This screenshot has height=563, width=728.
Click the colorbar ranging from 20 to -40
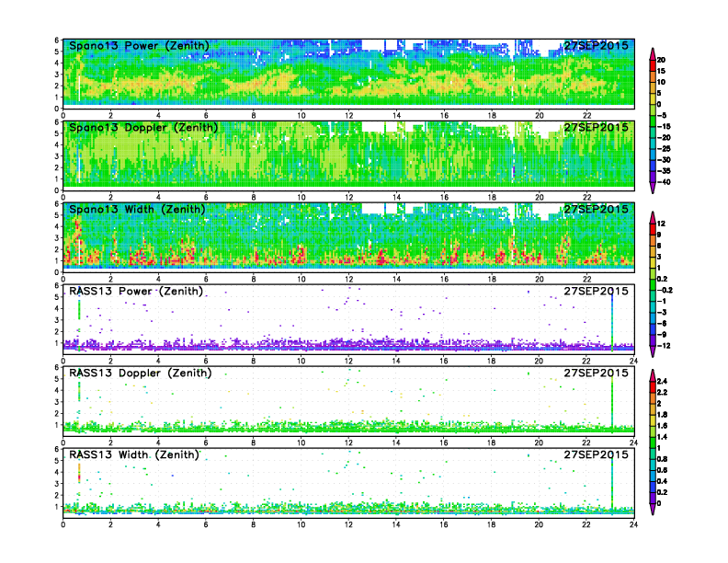(x=653, y=121)
